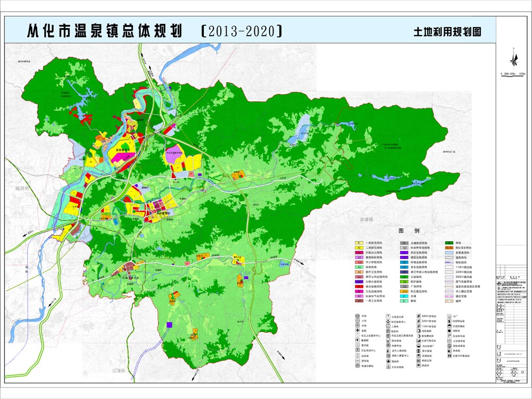The width and height of the screenshot is (532, 399).
Task: Click the R2 residential yellow swatch
Action: click(359, 248)
